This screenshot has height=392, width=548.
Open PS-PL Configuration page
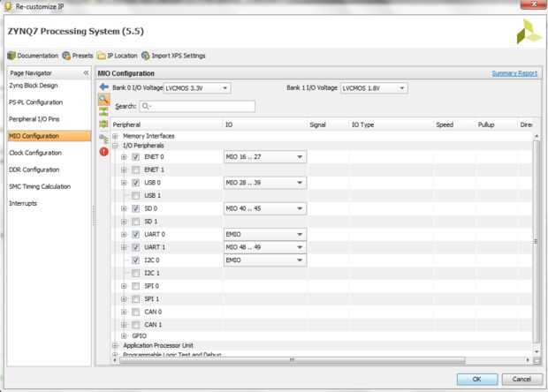point(35,102)
